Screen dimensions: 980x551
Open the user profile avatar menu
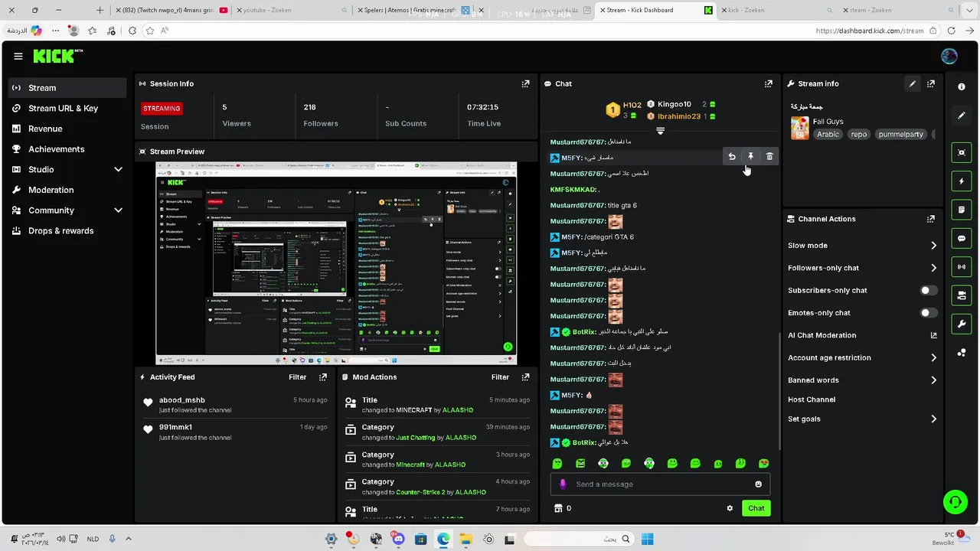949,56
